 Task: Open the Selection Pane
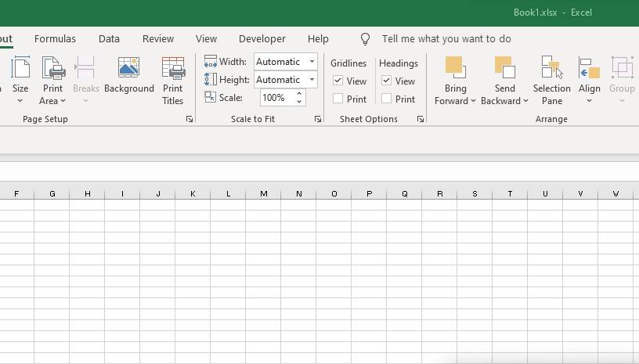coord(551,80)
